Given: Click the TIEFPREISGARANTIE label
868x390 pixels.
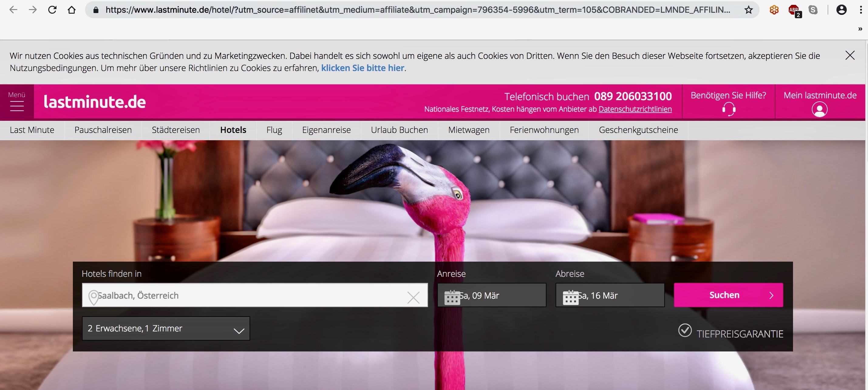Looking at the screenshot, I should pos(740,334).
